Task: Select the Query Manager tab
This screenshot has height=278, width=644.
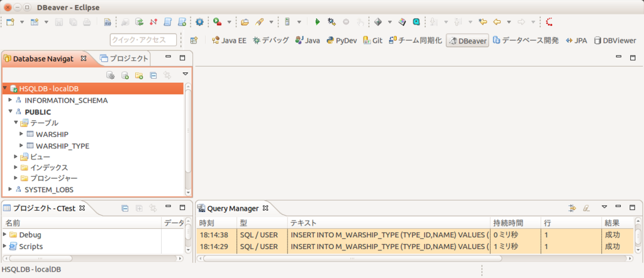Action: (x=233, y=208)
